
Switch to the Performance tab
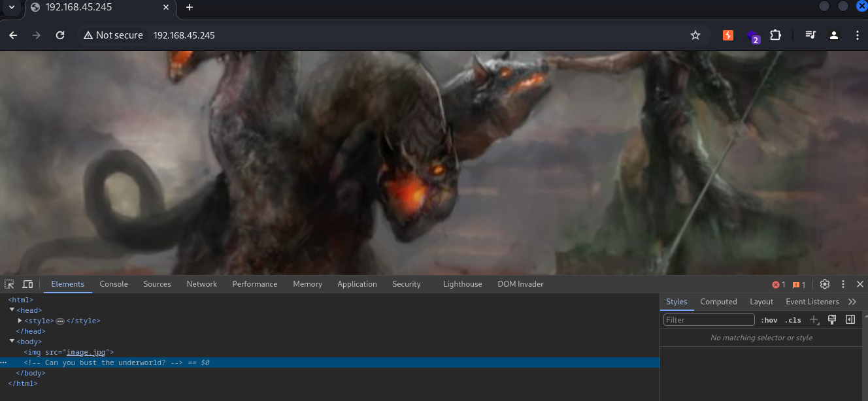255,284
